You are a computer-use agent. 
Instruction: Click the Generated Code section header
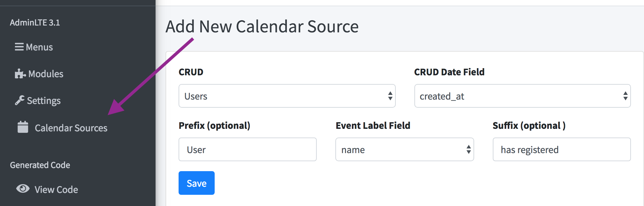pos(40,165)
